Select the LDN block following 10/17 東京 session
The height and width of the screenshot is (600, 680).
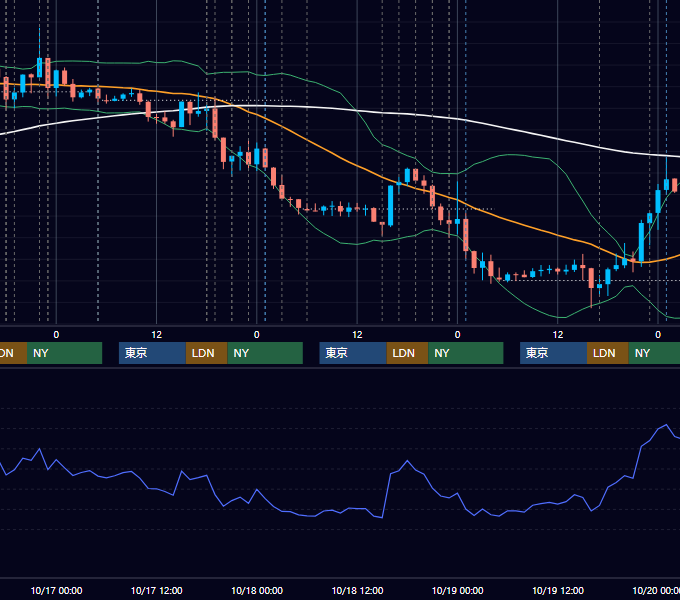coord(206,353)
